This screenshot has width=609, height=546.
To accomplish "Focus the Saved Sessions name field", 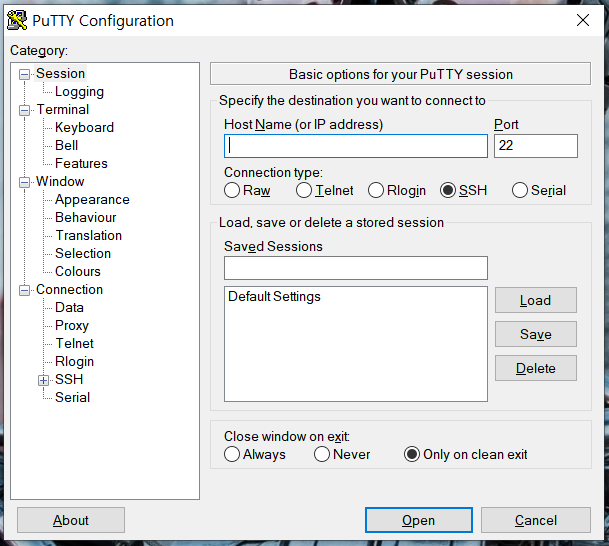I will click(x=356, y=268).
